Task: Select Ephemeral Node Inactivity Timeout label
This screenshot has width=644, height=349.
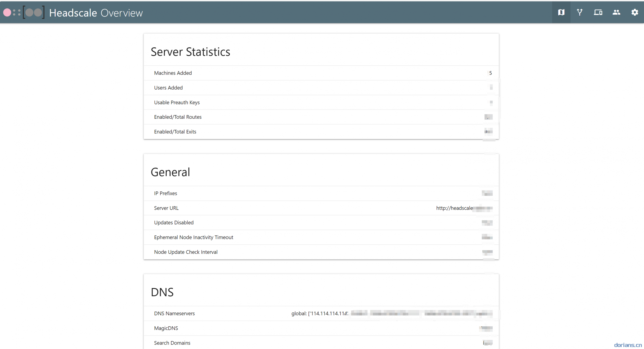Action: point(194,237)
